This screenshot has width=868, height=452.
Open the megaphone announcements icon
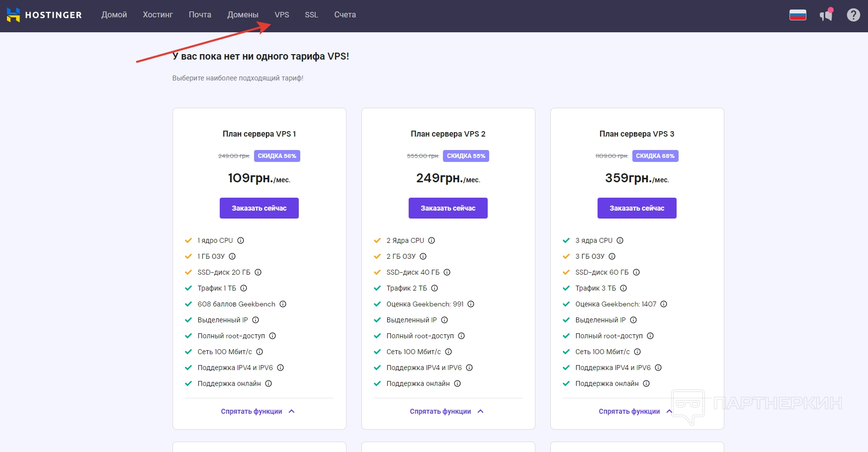[x=826, y=15]
